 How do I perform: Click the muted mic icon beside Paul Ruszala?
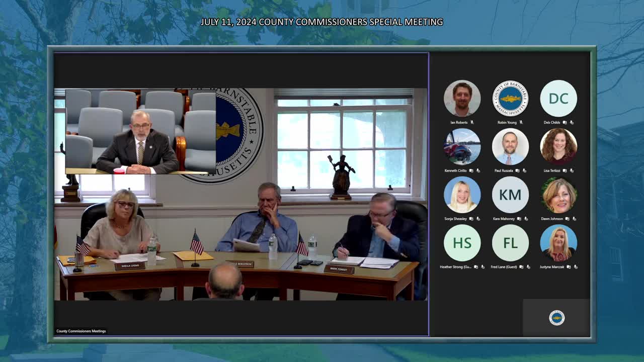pos(525,170)
